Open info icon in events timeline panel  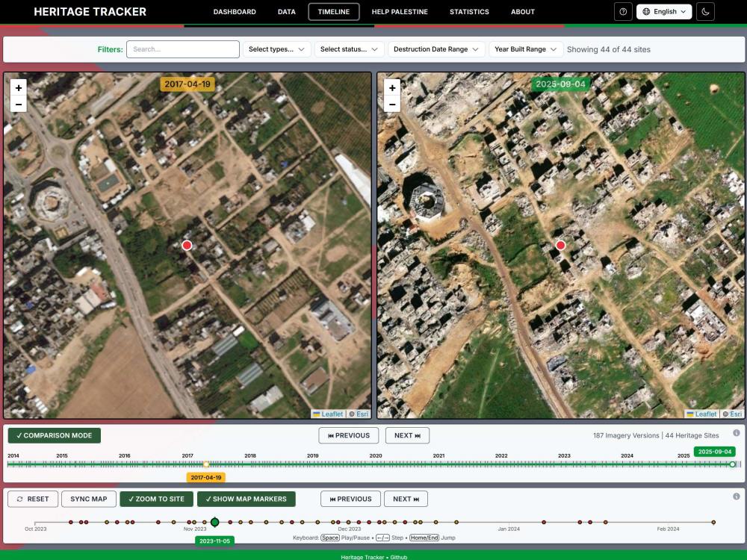point(737,497)
